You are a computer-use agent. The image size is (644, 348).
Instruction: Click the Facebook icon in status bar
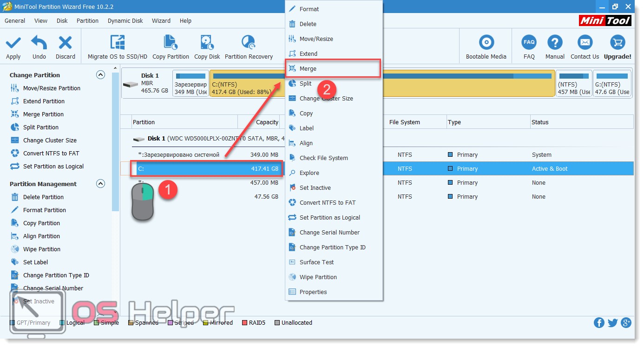599,323
